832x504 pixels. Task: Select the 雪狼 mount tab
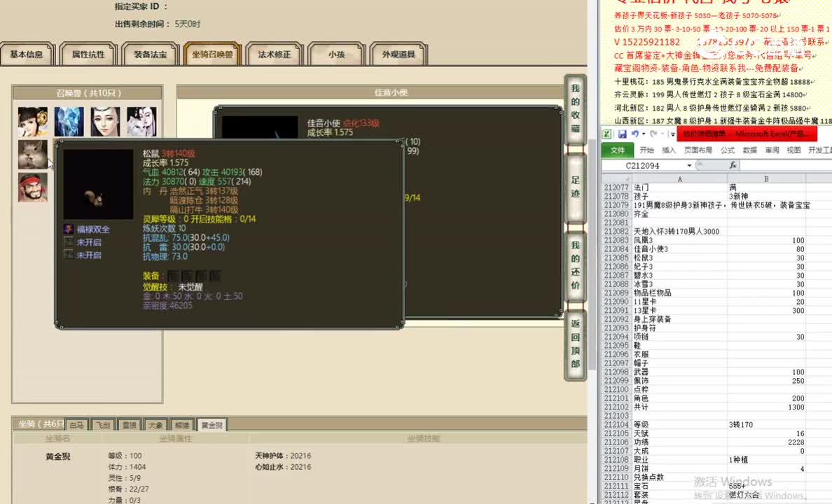130,425
